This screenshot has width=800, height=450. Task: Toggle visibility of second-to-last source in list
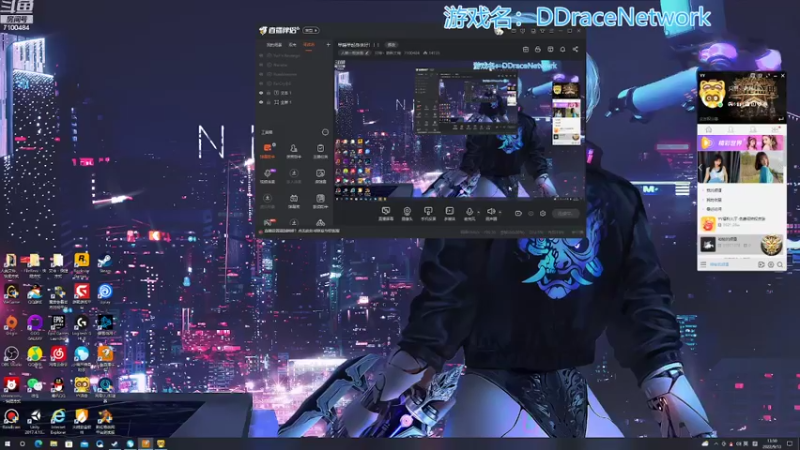[261, 93]
